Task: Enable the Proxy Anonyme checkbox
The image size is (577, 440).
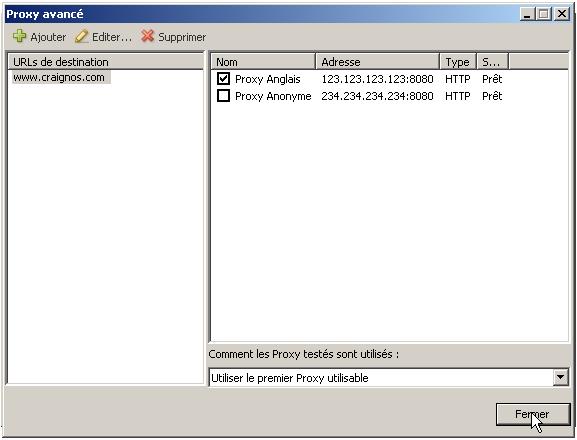Action: [x=223, y=96]
